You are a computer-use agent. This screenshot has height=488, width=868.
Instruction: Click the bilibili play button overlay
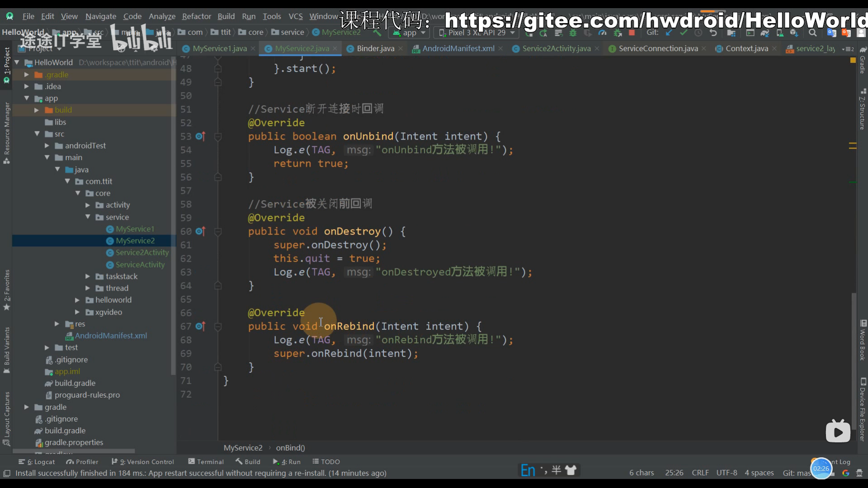(838, 432)
